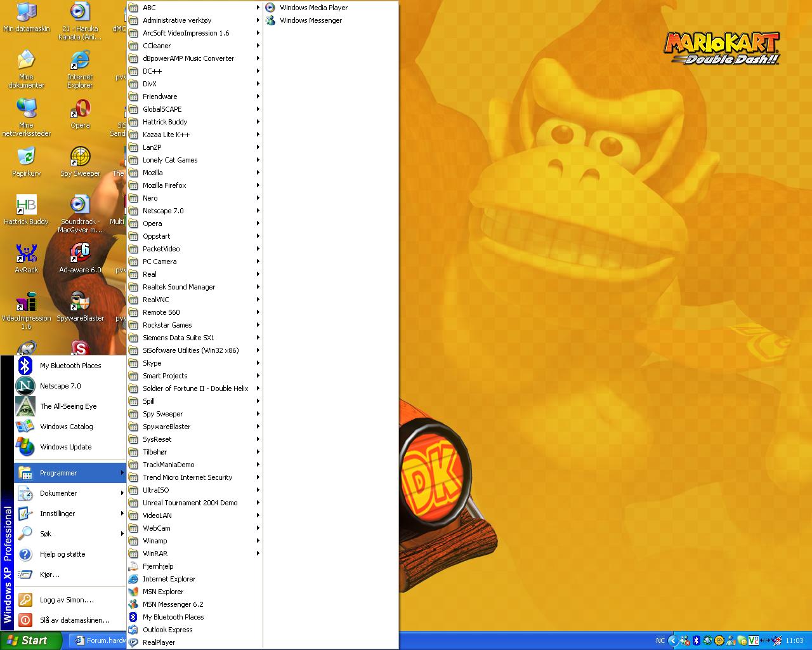The height and width of the screenshot is (650, 812).
Task: Open Unreal Tournament 2004 Demo folder
Action: [195, 503]
